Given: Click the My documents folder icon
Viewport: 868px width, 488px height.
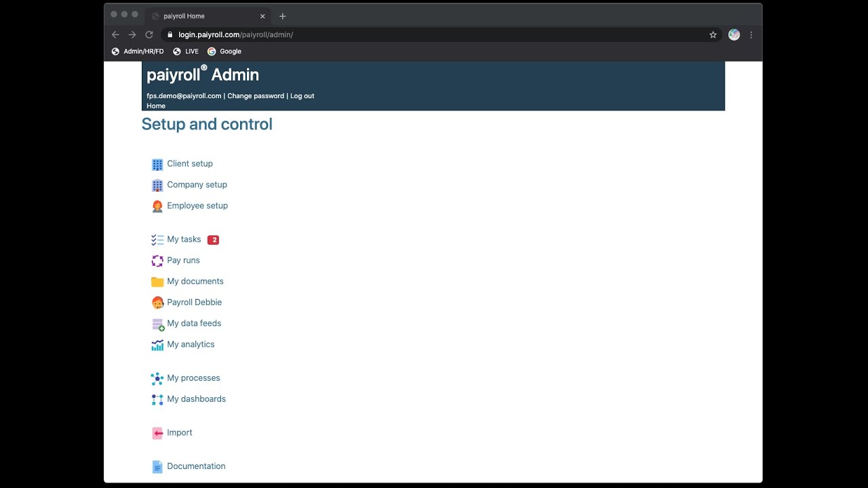Looking at the screenshot, I should (157, 282).
